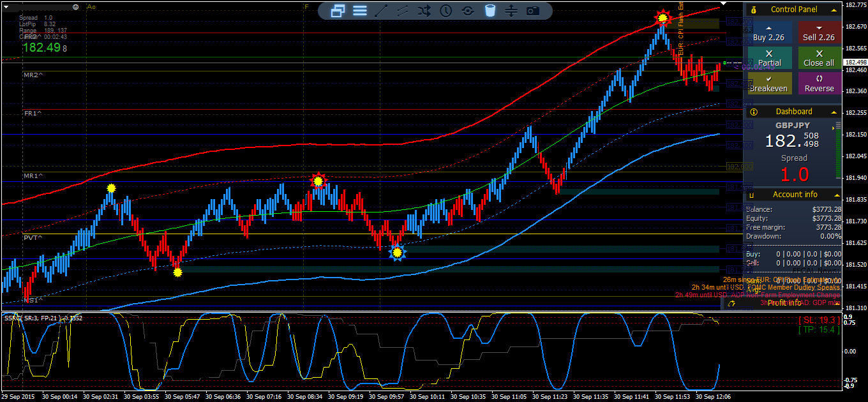868x402 pixels.
Task: Take a screenshot with the camera icon
Action: pyautogui.click(x=533, y=10)
